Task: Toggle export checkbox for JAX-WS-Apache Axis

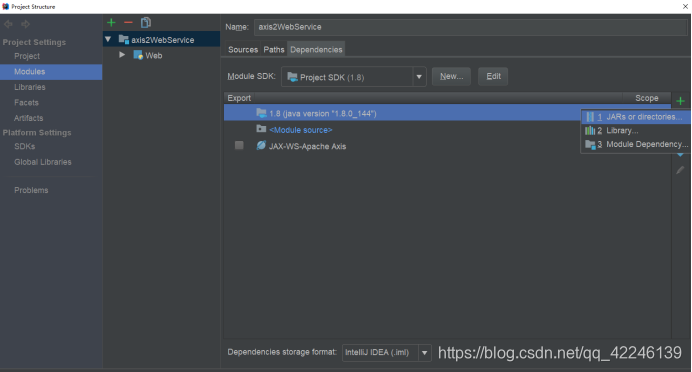Action: (x=239, y=145)
